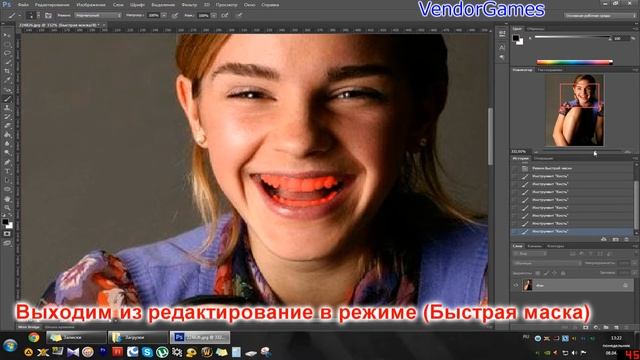The image size is (640, 360).
Task: Pick a color from the spectrum ramp
Action: [575, 62]
